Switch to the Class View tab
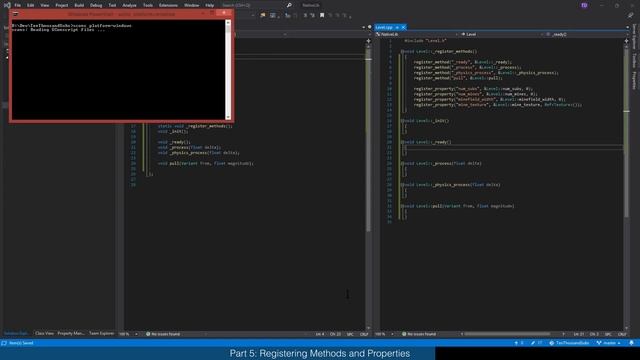Image resolution: width=640 pixels, height=360 pixels. [x=44, y=333]
